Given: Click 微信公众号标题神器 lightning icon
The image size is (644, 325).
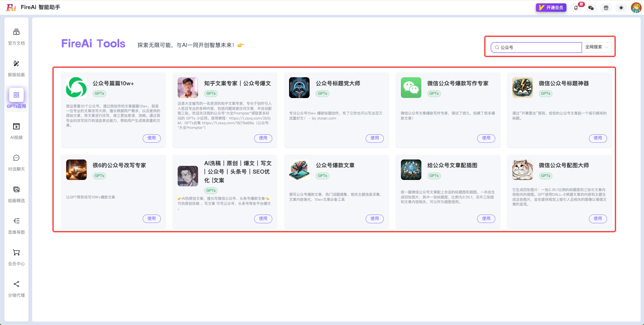Looking at the screenshot, I should tap(522, 87).
